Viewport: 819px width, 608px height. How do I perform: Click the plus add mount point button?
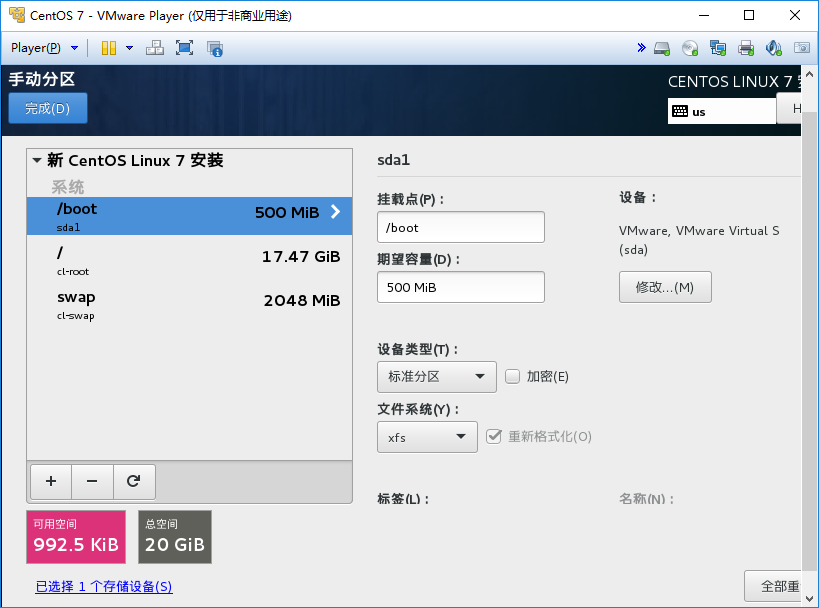(x=51, y=481)
